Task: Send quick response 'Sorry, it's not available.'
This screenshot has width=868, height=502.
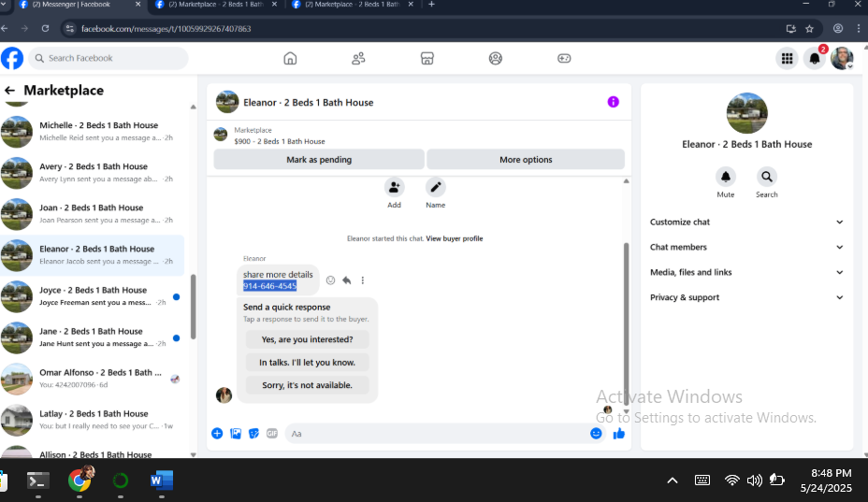Action: [x=307, y=385]
